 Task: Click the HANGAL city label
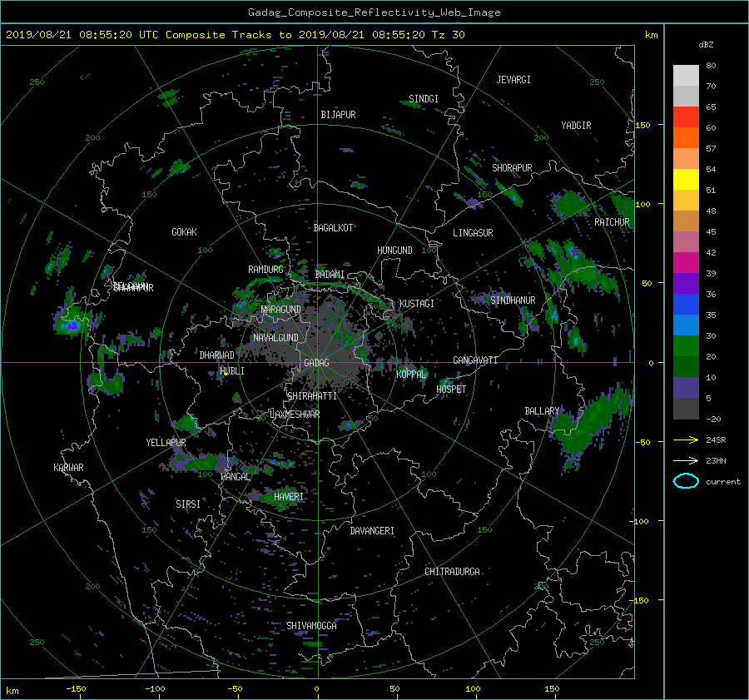tap(236, 477)
